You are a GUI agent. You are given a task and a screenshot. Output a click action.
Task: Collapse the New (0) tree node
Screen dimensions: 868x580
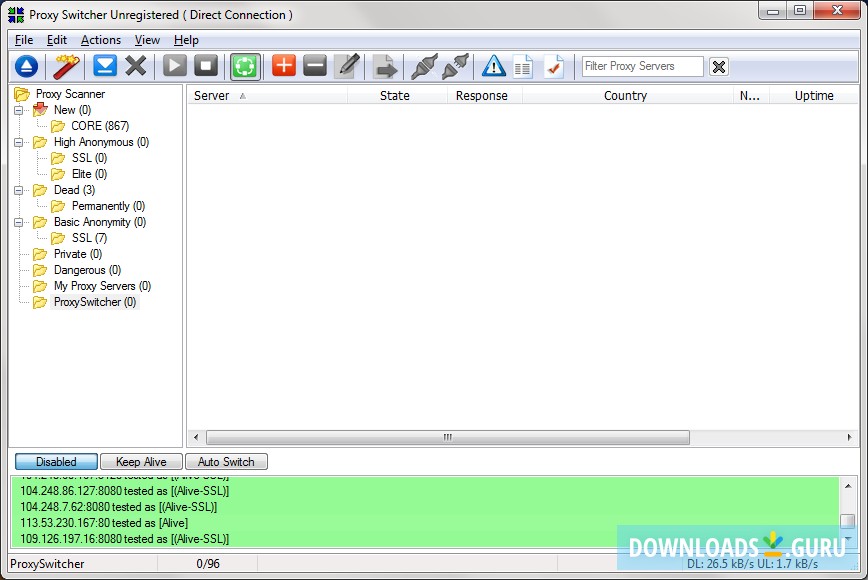click(18, 110)
